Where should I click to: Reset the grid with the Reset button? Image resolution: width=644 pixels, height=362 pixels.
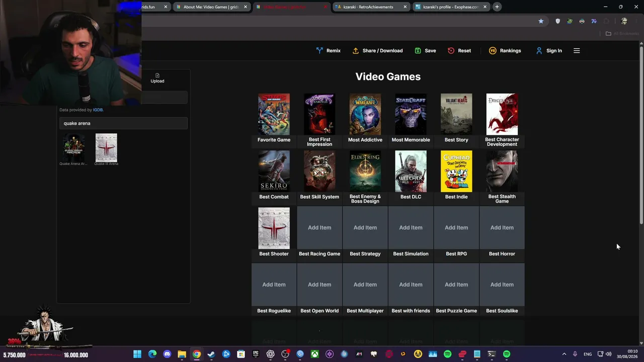459,51
